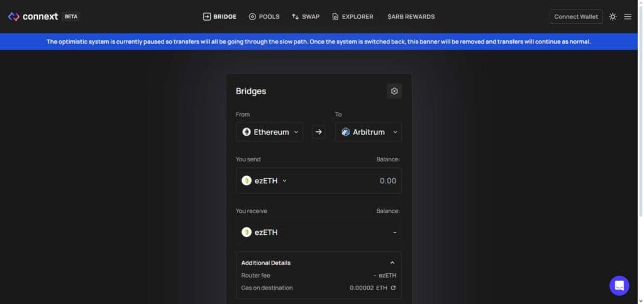Open the chat support bubble
Viewport: 644px width, 304px height.
coord(619,286)
